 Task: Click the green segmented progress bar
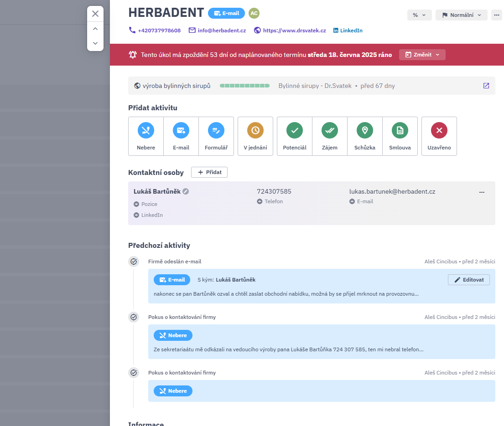pyautogui.click(x=244, y=86)
